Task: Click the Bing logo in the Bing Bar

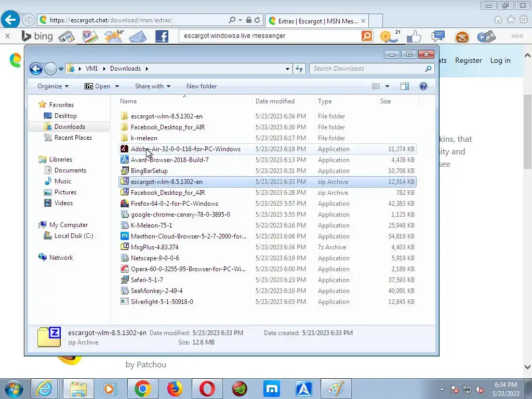Action: tap(37, 36)
